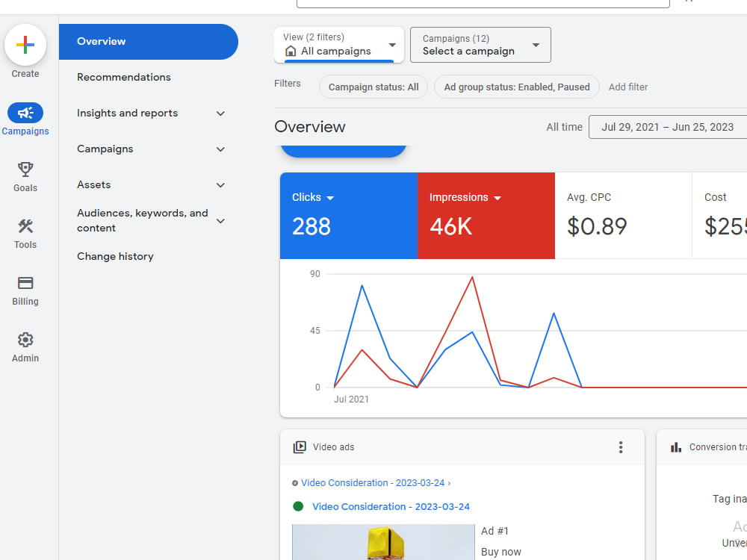Open the Billing card icon
Viewport: 747px width, 560px height.
tap(25, 283)
